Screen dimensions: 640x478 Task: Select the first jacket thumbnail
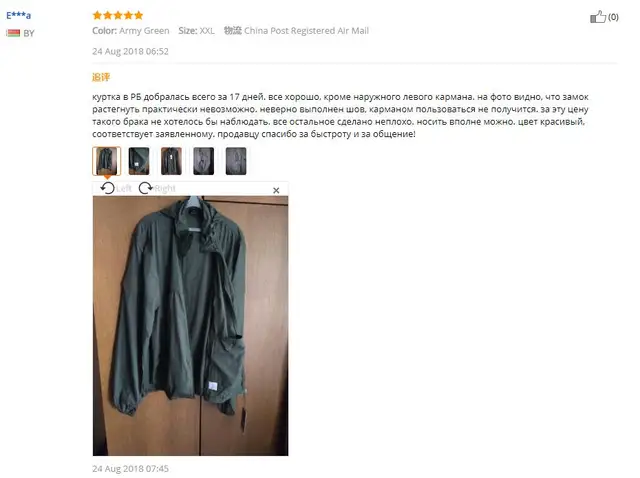coord(107,161)
